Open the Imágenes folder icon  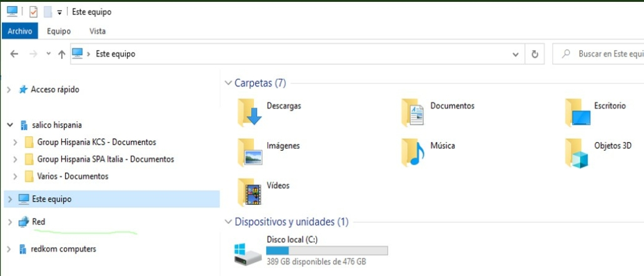click(x=249, y=152)
